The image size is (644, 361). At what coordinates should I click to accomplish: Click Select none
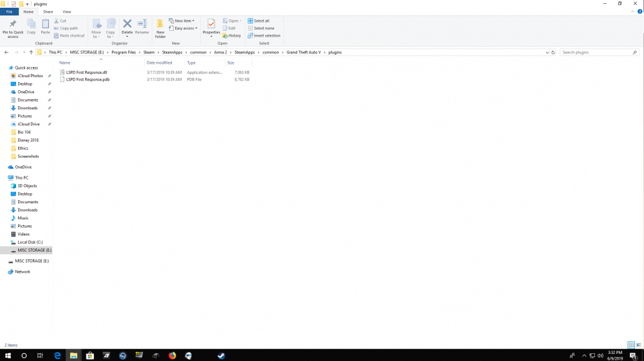261,28
